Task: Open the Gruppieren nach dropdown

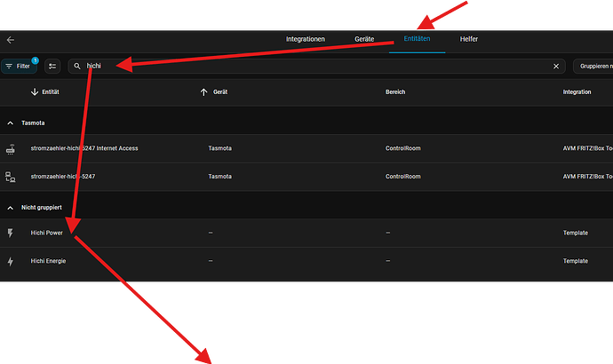Action: (x=593, y=66)
